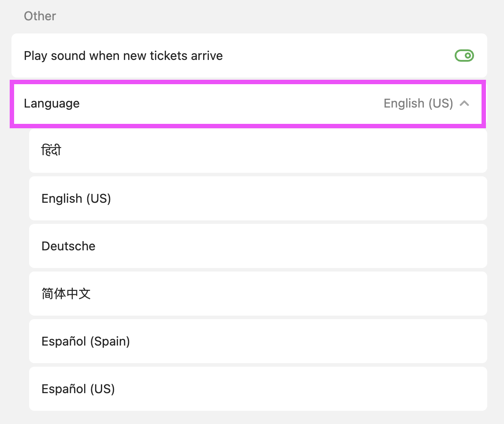Select Español (Spain) language option
Screen dimensions: 504x424
pos(85,342)
